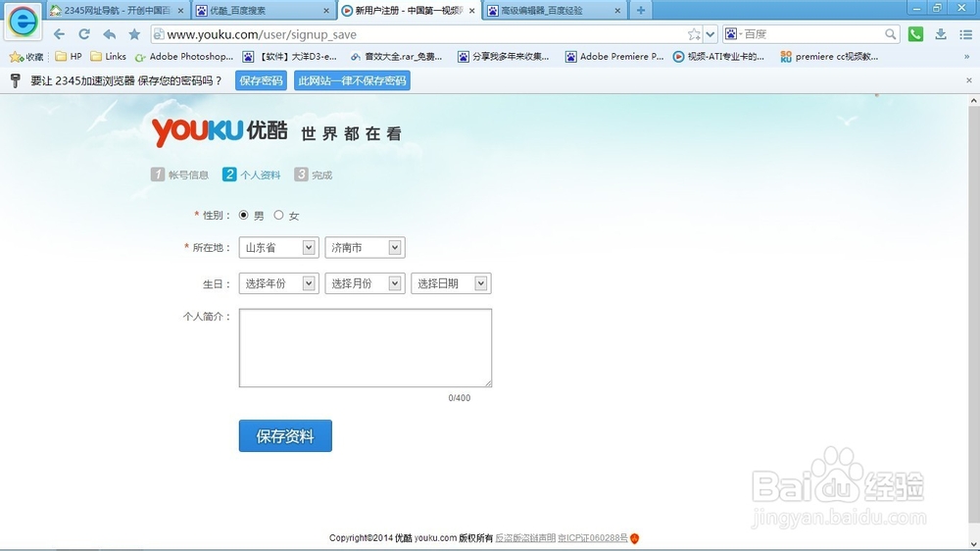This screenshot has width=980, height=551.
Task: Open the 山东省 province dropdown
Action: [x=278, y=248]
